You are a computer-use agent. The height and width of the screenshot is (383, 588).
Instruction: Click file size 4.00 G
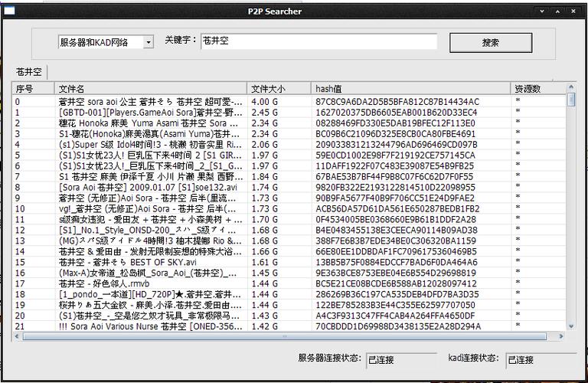[x=265, y=102]
